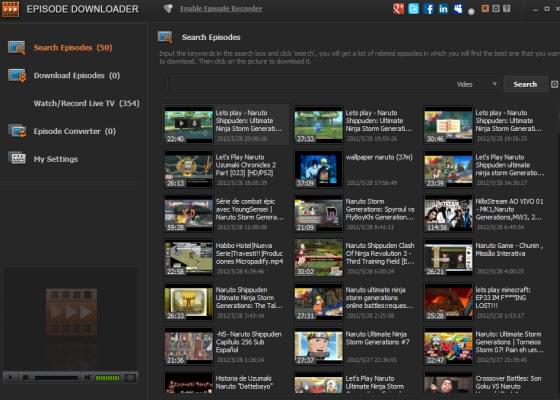Image resolution: width=560 pixels, height=400 pixels.
Task: Open the Spyroul vs FlyBoyKhi thumbnail
Action: pos(319,213)
